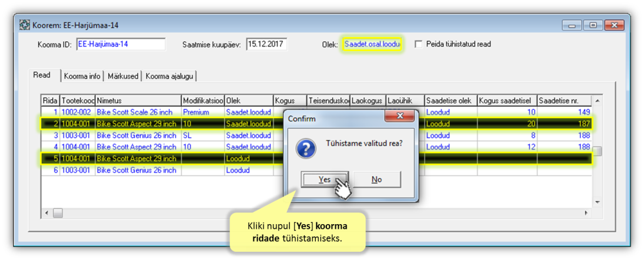Select row 'Bike Scott Scale 26 inch'
Screen dimensions: 644x260
coord(316,112)
